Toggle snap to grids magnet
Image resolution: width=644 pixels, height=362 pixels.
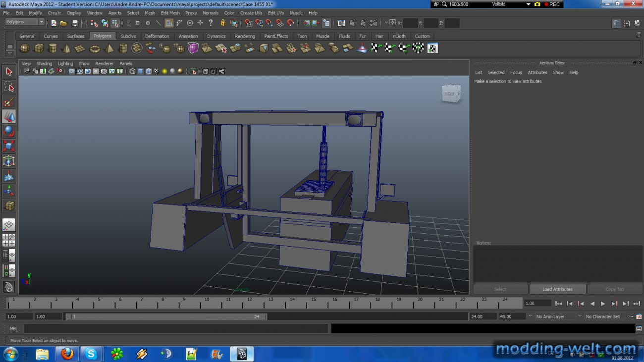coord(248,23)
